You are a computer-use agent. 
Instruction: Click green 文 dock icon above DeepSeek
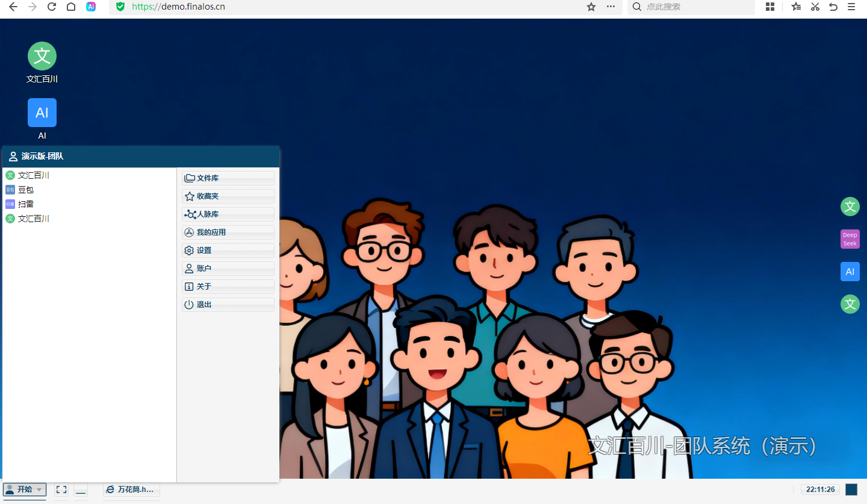(x=850, y=207)
